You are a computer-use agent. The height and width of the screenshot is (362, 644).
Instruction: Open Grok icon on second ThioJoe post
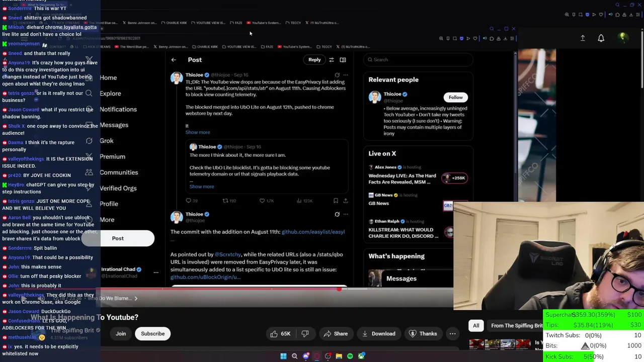(337, 214)
